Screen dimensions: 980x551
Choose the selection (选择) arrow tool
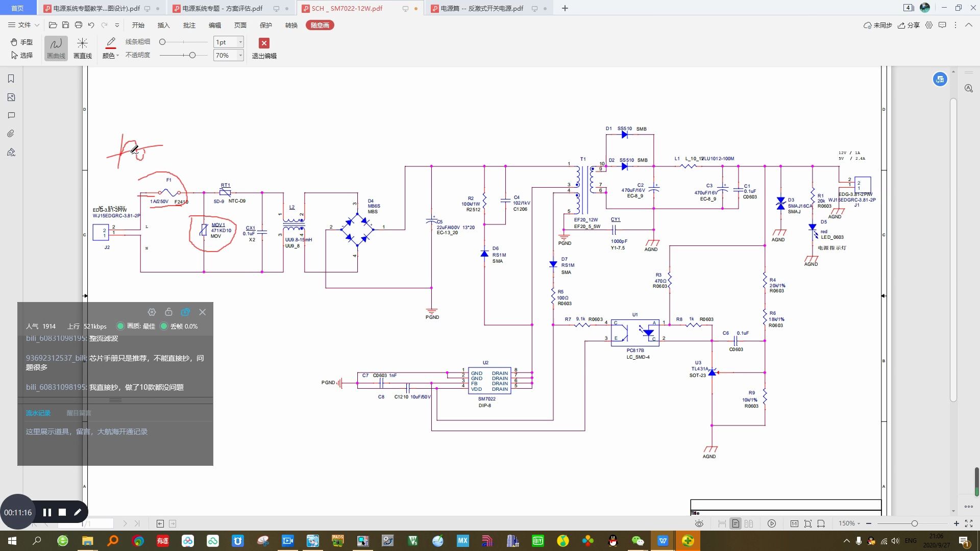pos(21,55)
